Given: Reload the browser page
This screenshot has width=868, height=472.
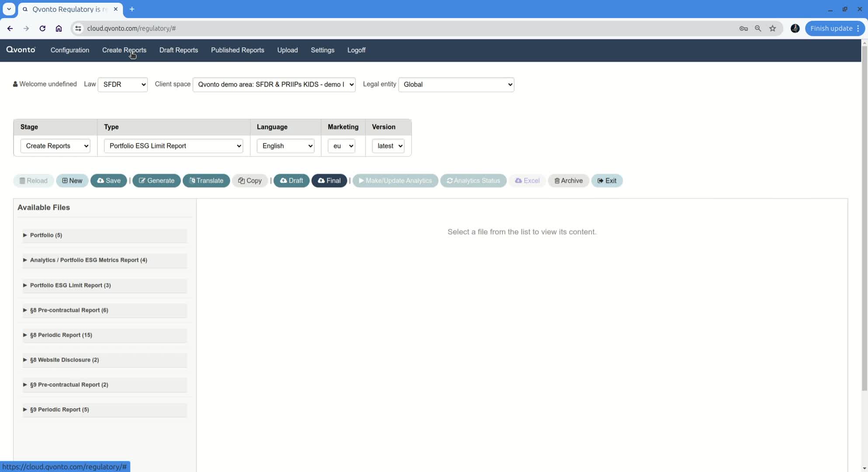Looking at the screenshot, I should [42, 28].
